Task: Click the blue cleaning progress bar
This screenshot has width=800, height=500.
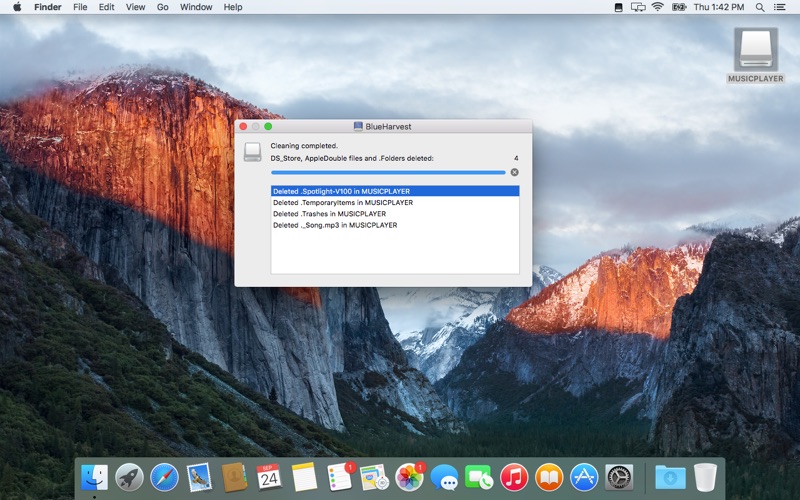Action: point(388,172)
